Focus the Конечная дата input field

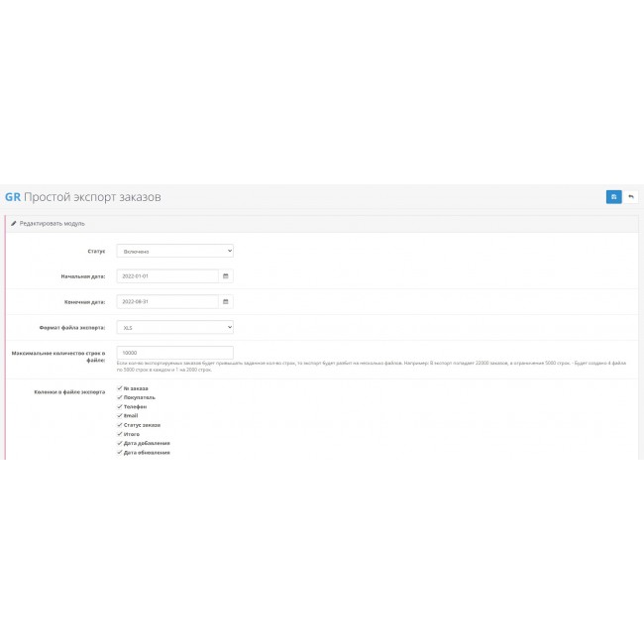click(166, 301)
